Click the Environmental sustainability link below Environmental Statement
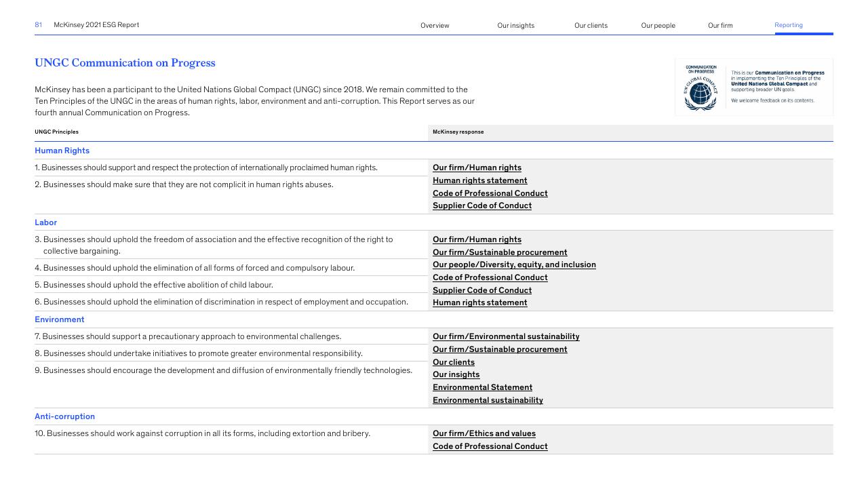This screenshot has width=868, height=489. pos(488,400)
